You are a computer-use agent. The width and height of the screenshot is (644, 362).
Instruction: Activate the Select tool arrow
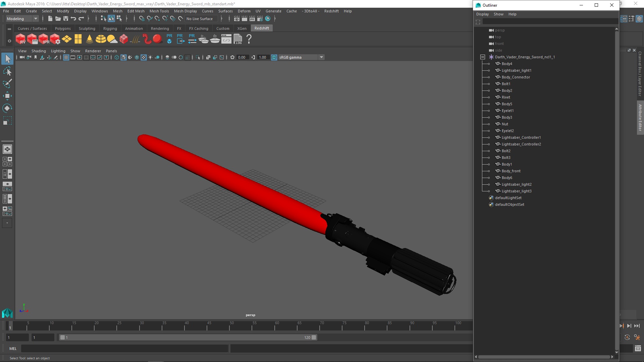[7, 59]
